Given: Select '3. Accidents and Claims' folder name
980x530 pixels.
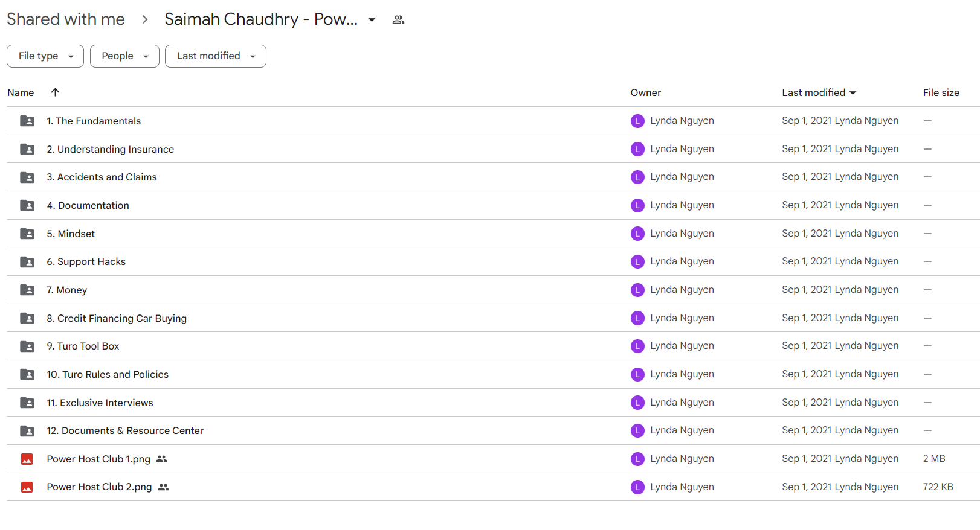Looking at the screenshot, I should 102,177.
